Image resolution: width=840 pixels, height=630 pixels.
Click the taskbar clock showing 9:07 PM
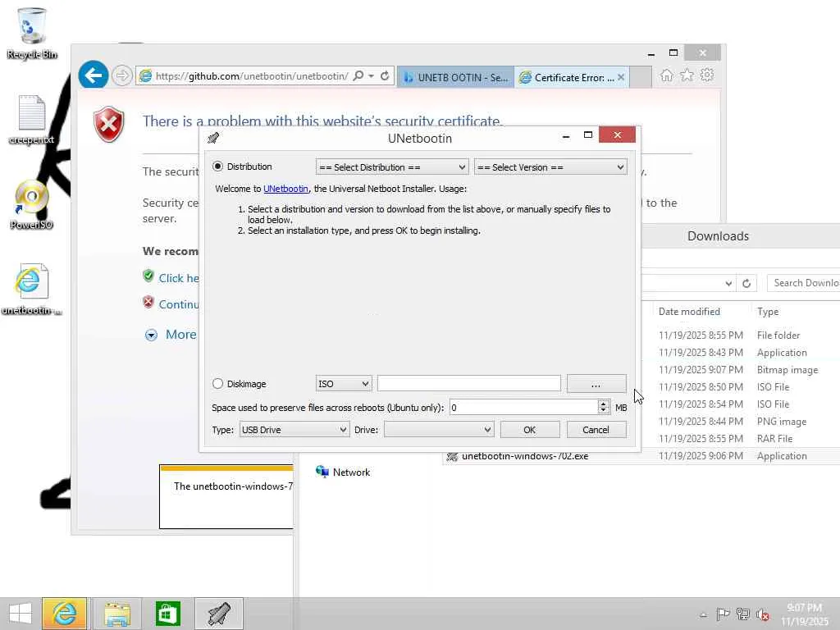(804, 614)
